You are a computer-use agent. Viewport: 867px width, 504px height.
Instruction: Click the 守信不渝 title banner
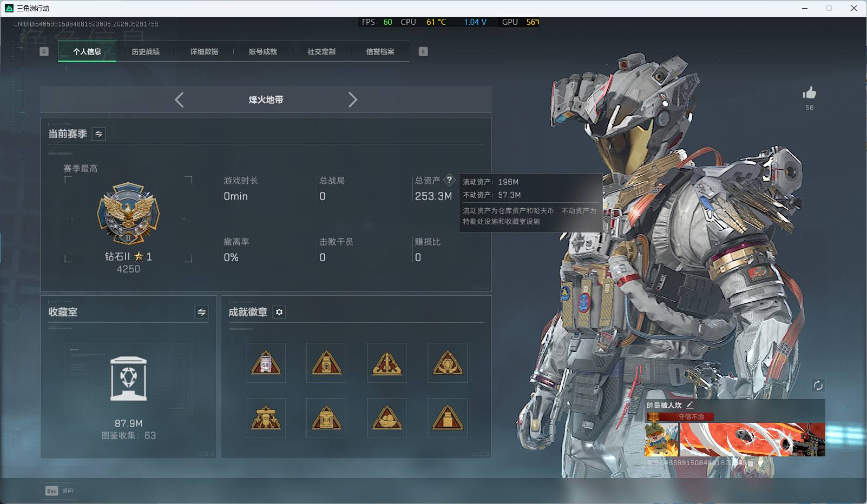tap(680, 416)
